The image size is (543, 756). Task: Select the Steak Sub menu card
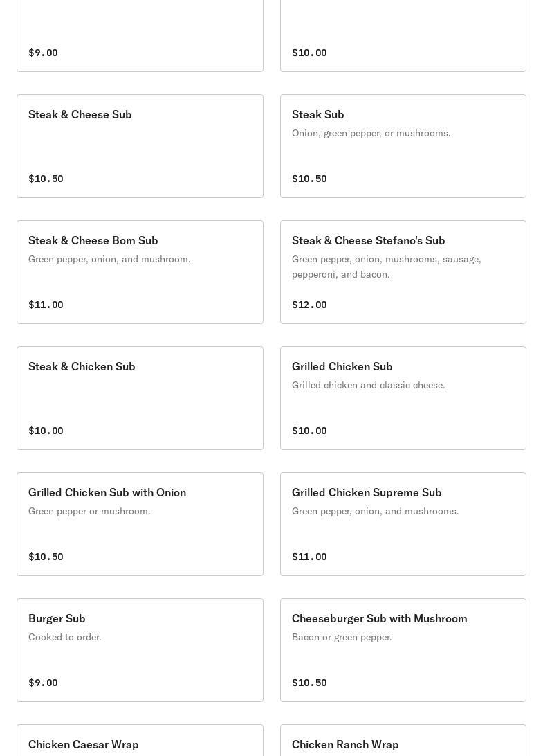click(x=403, y=146)
